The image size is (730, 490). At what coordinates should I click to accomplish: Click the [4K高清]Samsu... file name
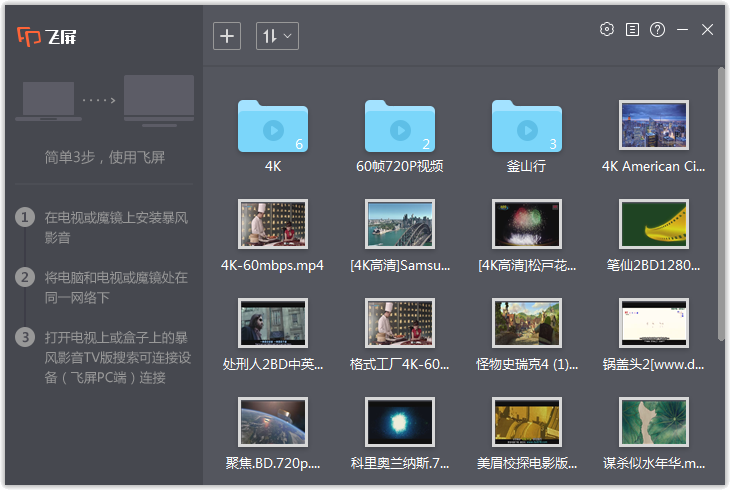pyautogui.click(x=400, y=265)
